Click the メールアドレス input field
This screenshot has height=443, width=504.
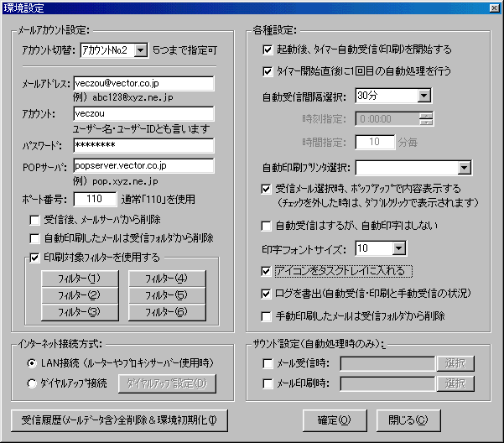tap(143, 84)
